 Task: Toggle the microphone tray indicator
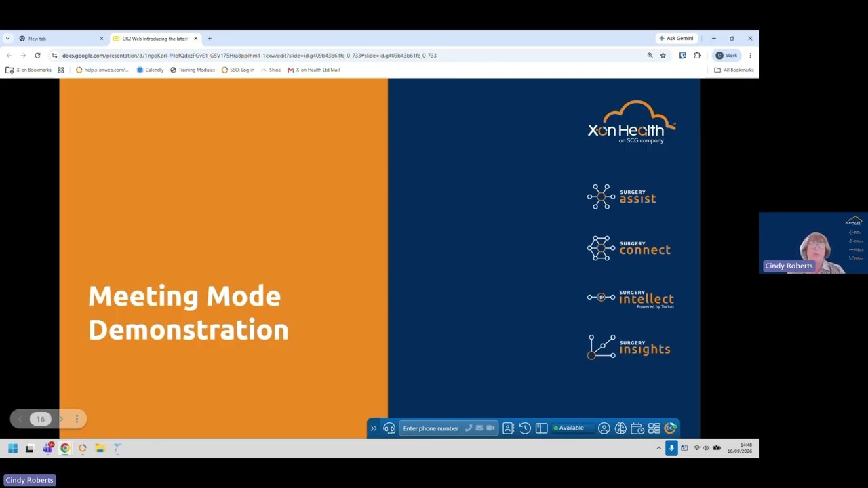pyautogui.click(x=671, y=448)
